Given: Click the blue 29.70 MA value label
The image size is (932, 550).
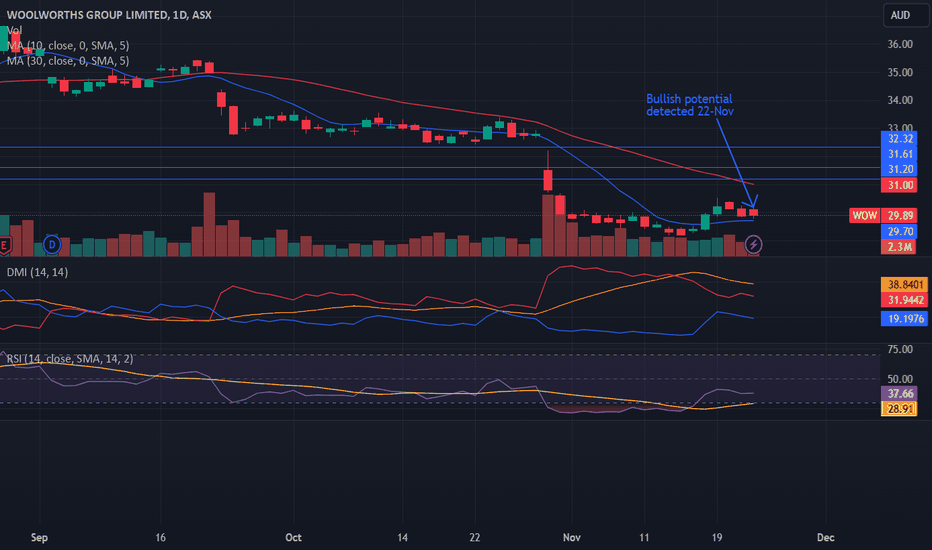Looking at the screenshot, I should [x=899, y=231].
